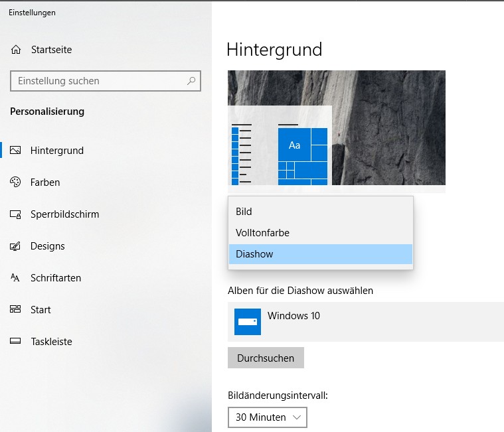Click into the Einstellung suchen field
This screenshot has height=432, width=504.
coord(106,81)
